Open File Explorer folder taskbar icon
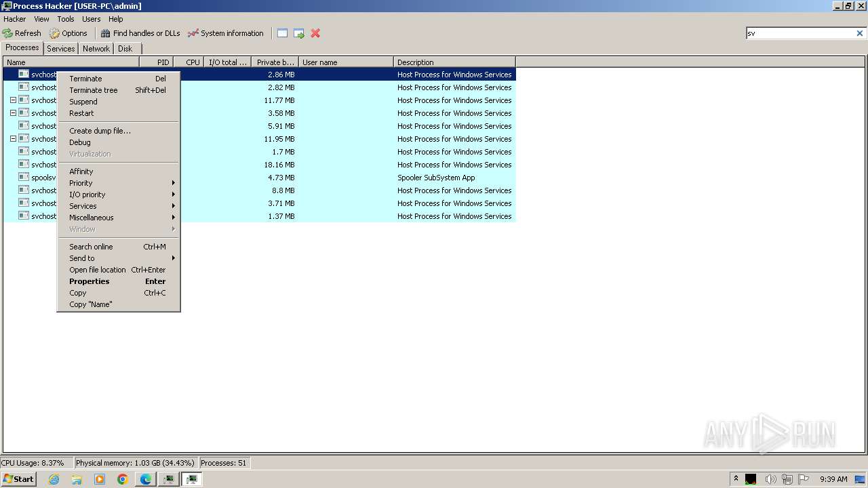The height and width of the screenshot is (488, 868). [x=77, y=479]
